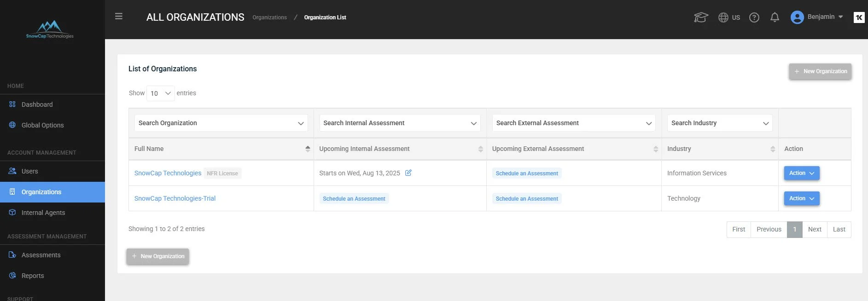The width and height of the screenshot is (868, 301).
Task: Click the SnowCap Technologies logo
Action: (50, 29)
